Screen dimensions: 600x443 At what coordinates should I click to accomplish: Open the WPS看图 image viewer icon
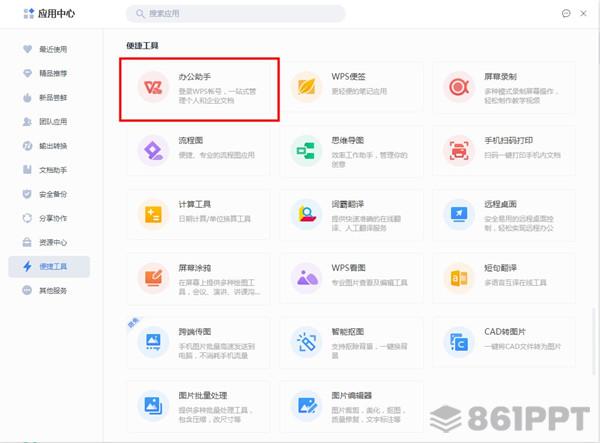click(306, 277)
